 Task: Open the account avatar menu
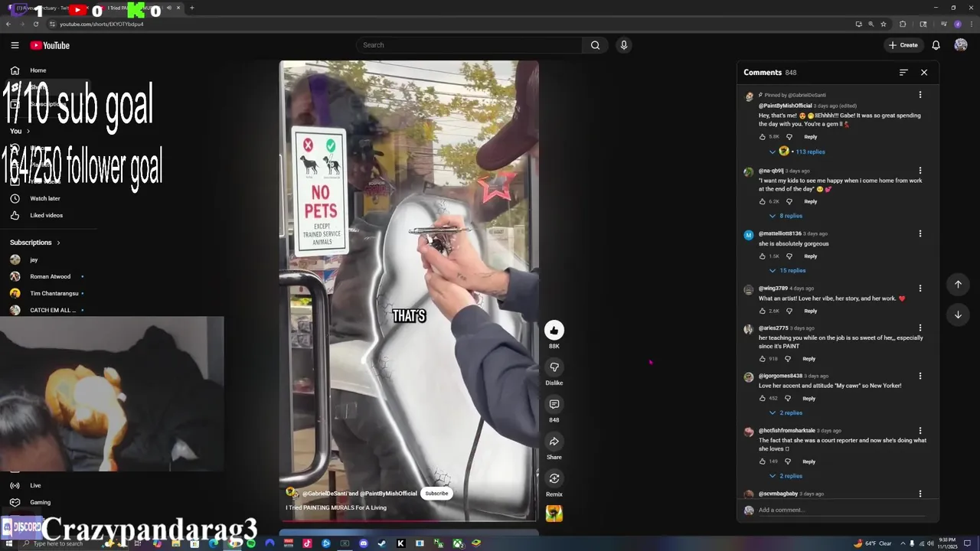961,45
